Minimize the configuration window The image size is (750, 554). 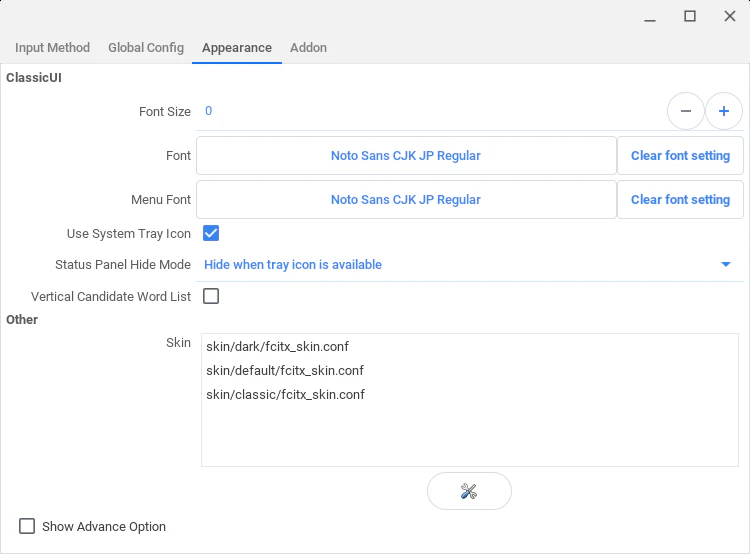[x=650, y=17]
